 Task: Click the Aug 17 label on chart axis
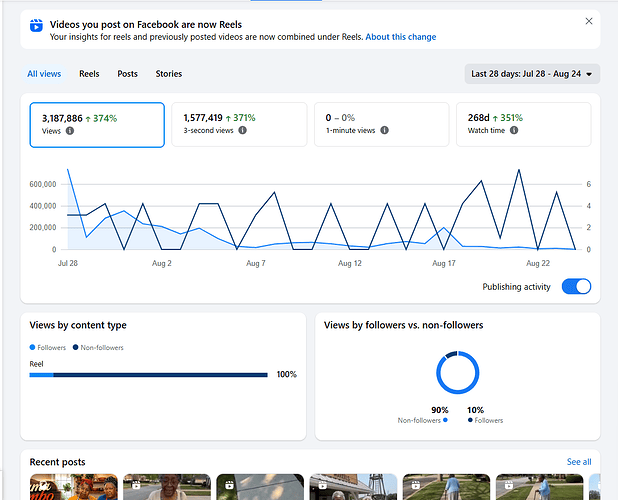coord(444,263)
